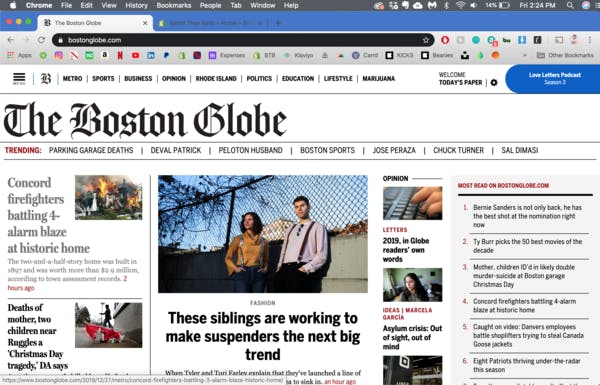Open the File menu
This screenshot has width=600, height=385.
point(66,5)
